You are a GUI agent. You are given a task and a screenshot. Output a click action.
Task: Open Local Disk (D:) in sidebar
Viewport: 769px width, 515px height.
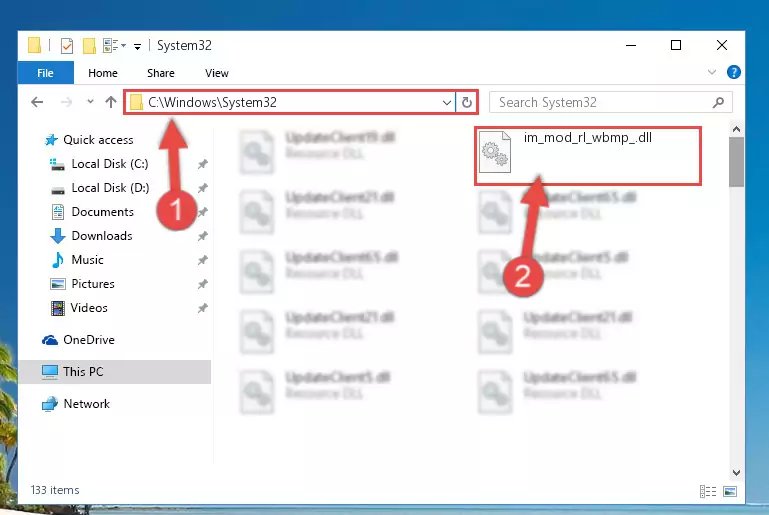pyautogui.click(x=110, y=188)
